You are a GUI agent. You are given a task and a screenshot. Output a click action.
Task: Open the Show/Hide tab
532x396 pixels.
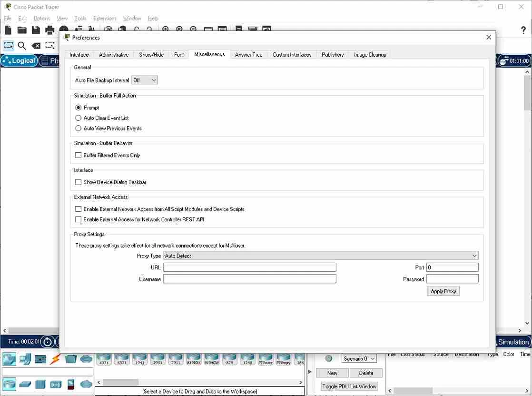151,55
